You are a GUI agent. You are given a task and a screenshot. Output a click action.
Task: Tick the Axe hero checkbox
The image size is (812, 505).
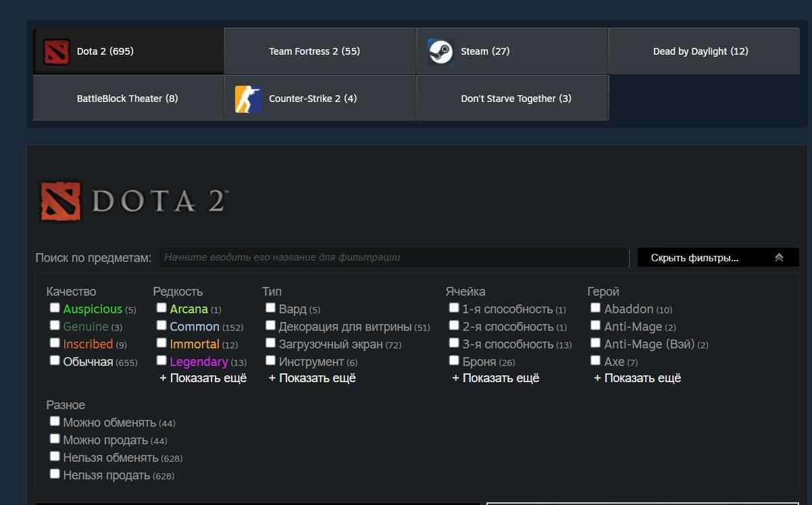pos(596,361)
